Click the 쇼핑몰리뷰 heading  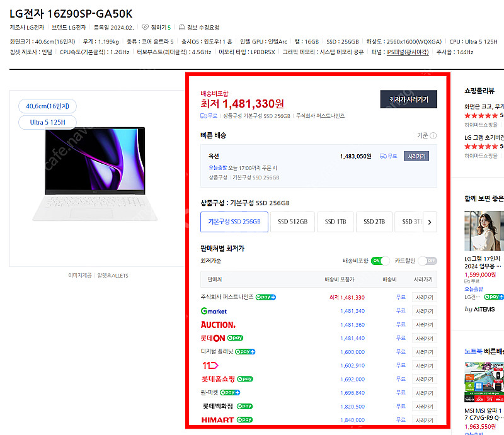[479, 91]
